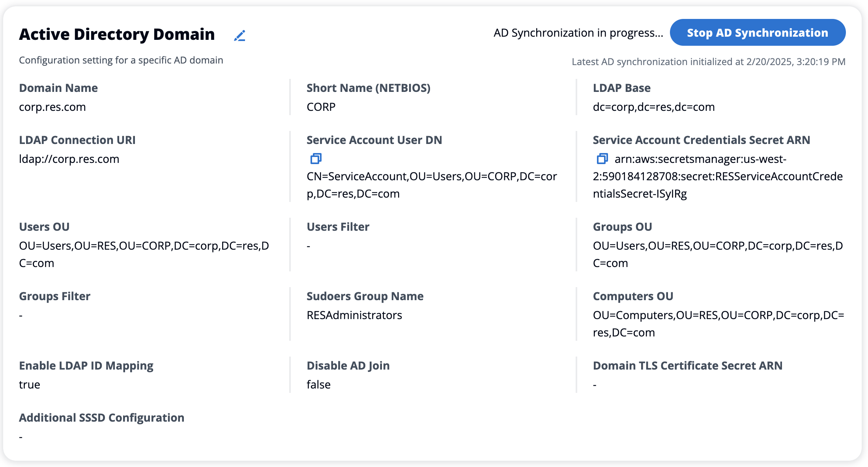Click the edit pencil icon beside Active Directory Domain
The width and height of the screenshot is (868, 467).
[x=240, y=35]
